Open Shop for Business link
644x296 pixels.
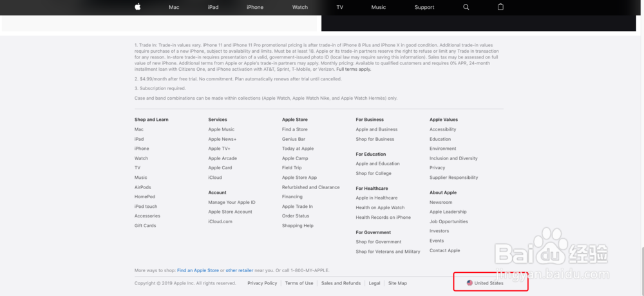coord(375,139)
